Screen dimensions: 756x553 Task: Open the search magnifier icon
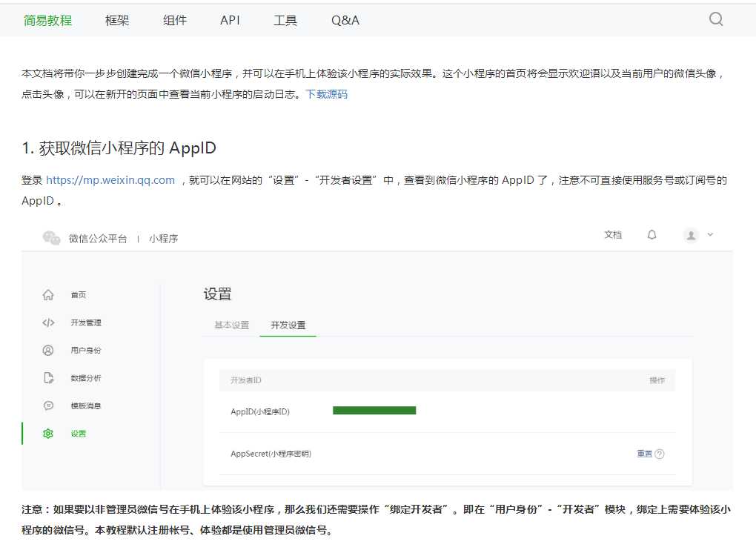point(716,19)
